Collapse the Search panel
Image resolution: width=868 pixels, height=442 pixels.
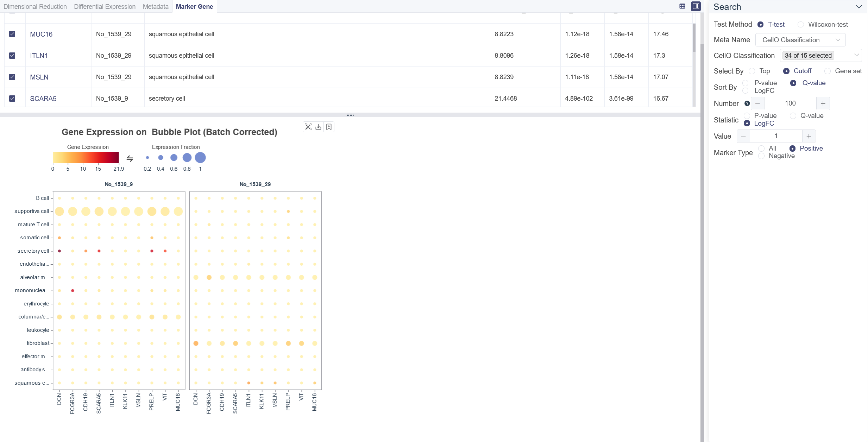[x=859, y=7]
